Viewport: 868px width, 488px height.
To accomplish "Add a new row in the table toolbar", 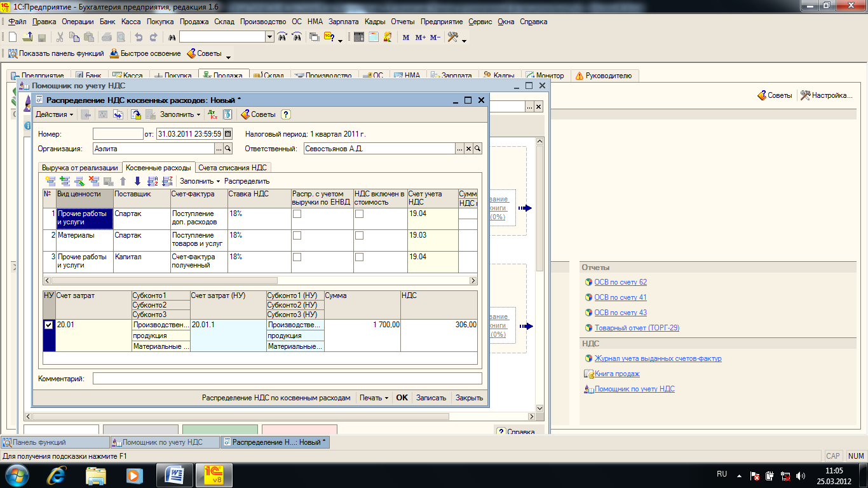I will pyautogui.click(x=50, y=181).
